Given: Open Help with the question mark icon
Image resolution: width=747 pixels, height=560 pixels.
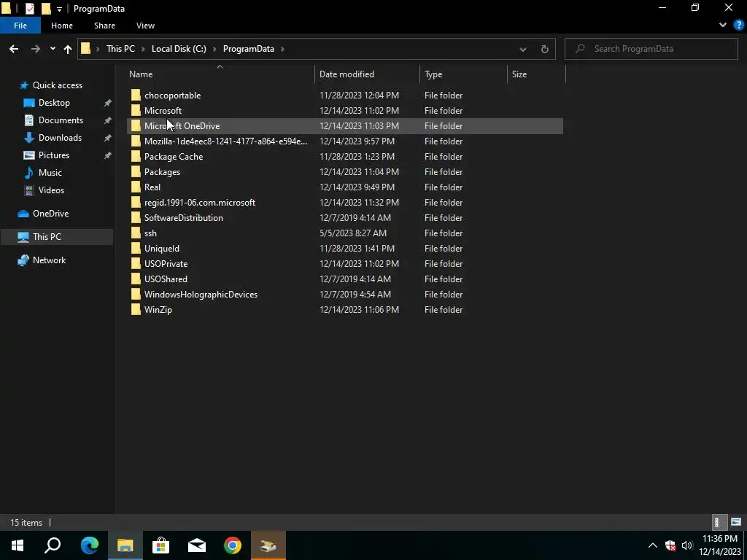Looking at the screenshot, I should [738, 25].
